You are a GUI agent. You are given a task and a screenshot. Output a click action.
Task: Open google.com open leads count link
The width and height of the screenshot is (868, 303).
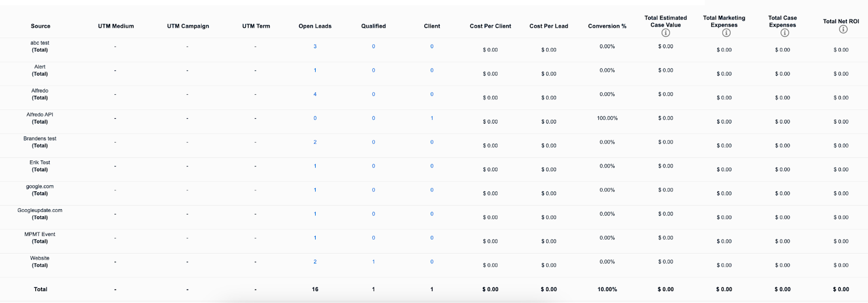coord(315,190)
